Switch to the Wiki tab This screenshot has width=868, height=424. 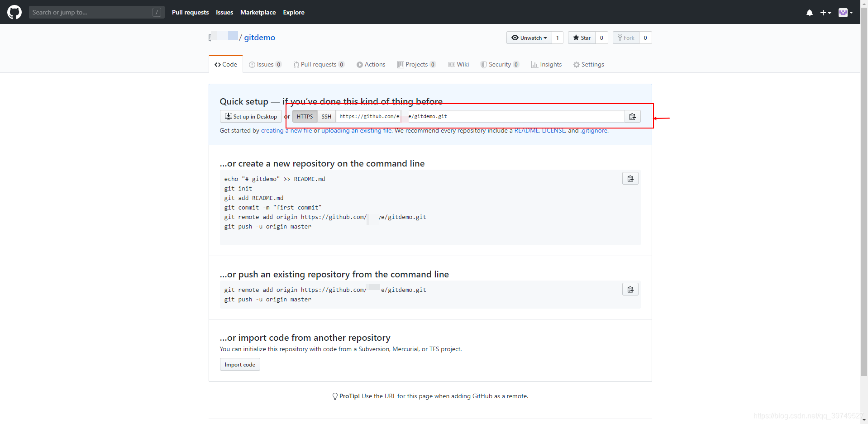pos(458,64)
